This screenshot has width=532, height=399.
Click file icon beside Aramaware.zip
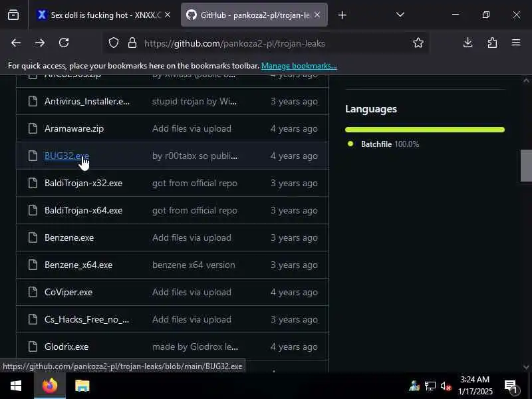click(33, 128)
